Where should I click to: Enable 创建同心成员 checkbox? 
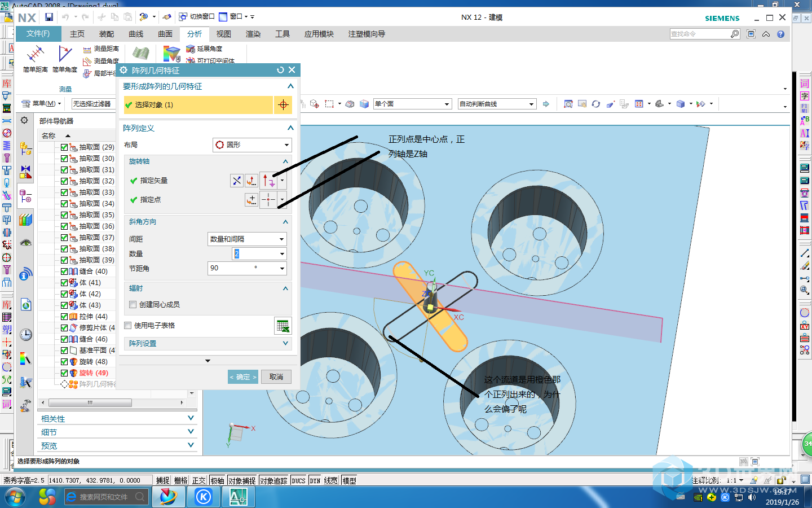133,305
